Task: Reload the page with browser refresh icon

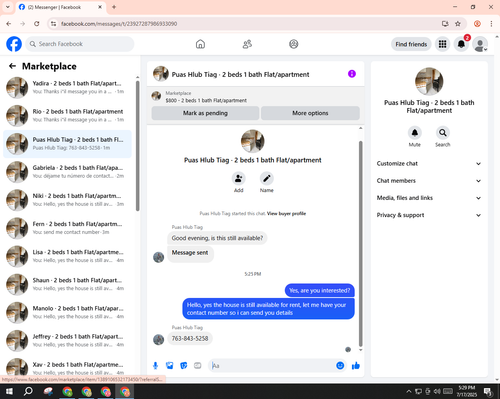Action: pyautogui.click(x=37, y=24)
